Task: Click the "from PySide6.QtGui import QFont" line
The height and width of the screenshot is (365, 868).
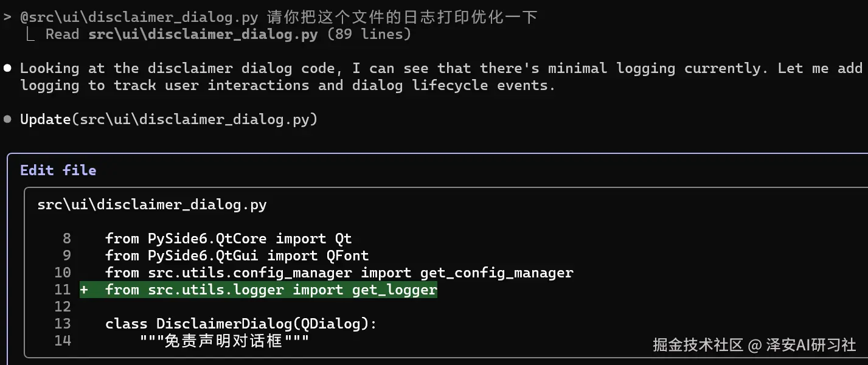Action: coord(237,255)
